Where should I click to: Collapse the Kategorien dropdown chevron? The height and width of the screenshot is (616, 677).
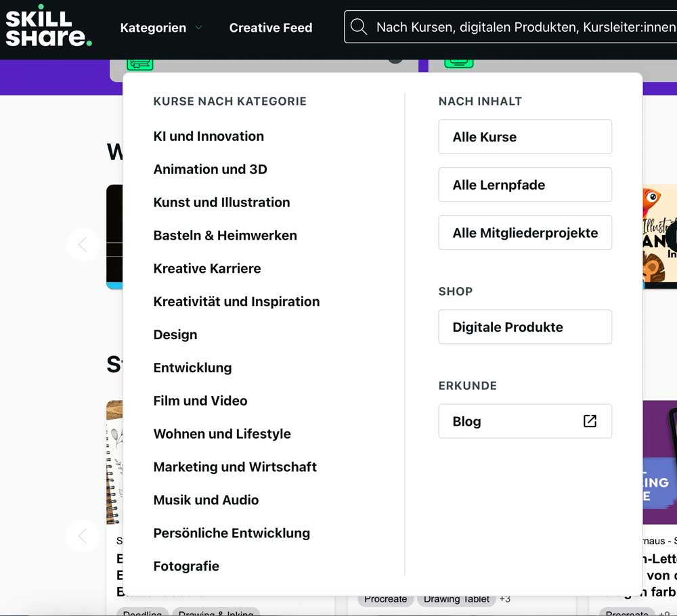(x=198, y=28)
